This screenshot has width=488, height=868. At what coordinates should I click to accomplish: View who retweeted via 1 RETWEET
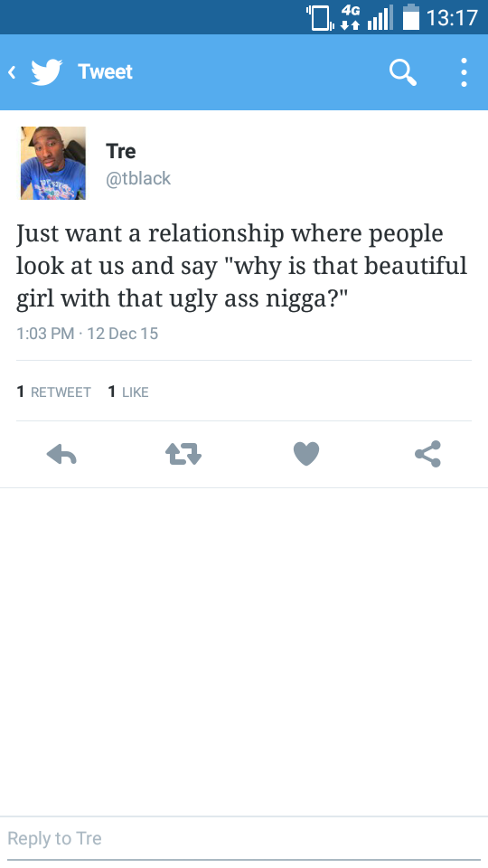pos(53,392)
